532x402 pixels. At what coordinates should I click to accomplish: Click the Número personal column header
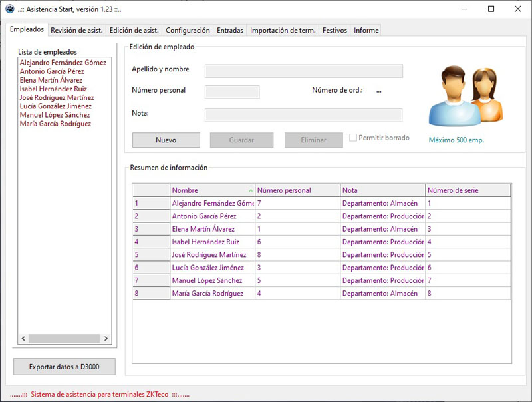click(297, 190)
